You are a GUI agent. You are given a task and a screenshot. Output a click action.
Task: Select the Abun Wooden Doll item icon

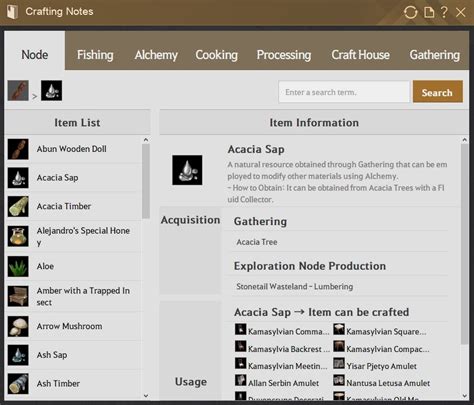click(18, 149)
